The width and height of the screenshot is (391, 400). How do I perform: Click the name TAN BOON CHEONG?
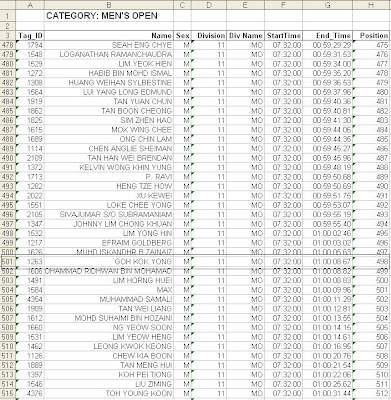137,111
